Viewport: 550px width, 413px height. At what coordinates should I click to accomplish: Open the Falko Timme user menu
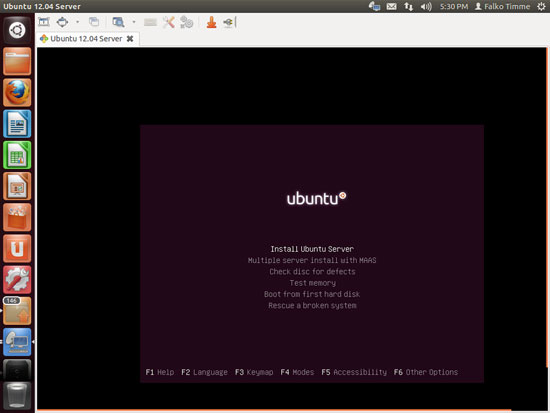click(x=502, y=6)
